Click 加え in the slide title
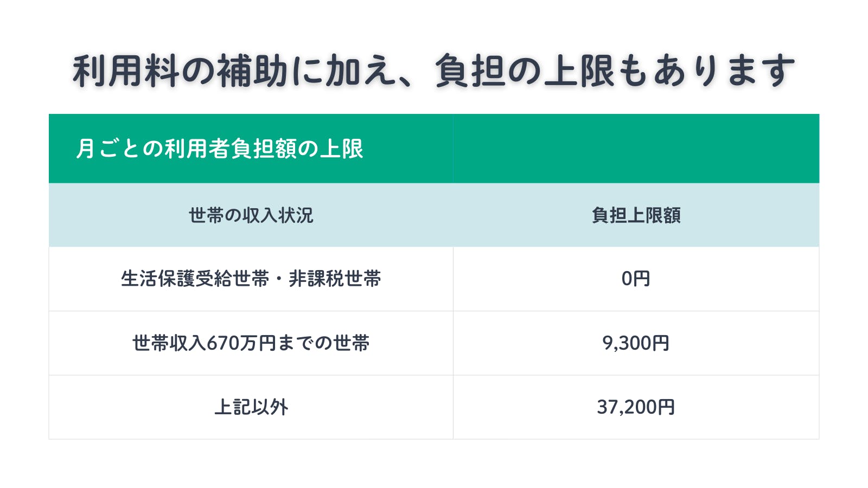This screenshot has width=868, height=488. tap(361, 71)
